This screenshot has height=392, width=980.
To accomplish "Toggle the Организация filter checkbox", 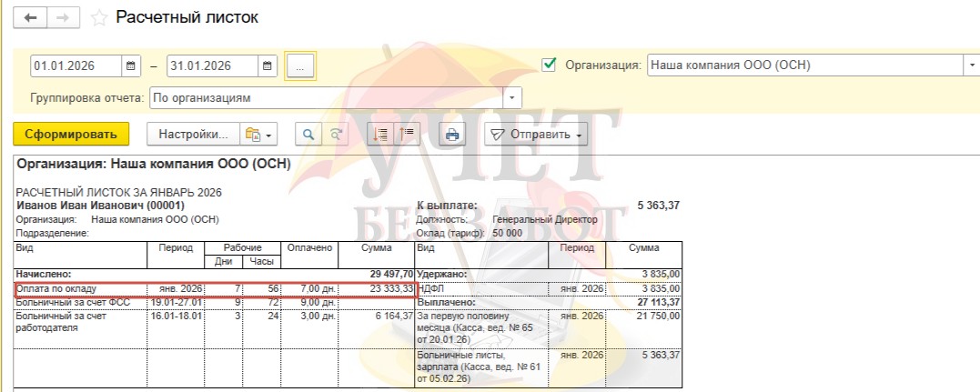I will click(550, 65).
